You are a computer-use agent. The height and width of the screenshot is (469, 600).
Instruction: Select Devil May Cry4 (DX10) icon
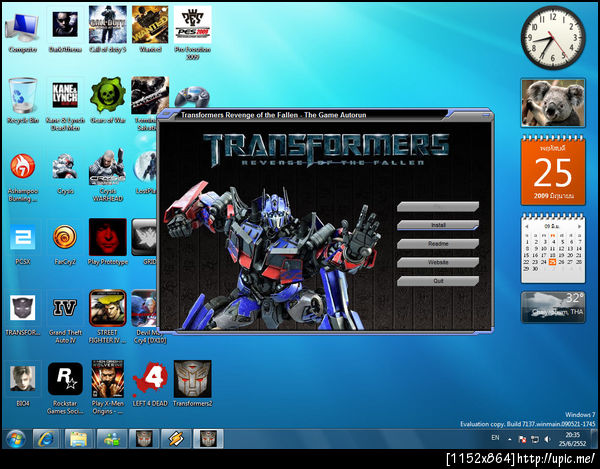pyautogui.click(x=145, y=316)
